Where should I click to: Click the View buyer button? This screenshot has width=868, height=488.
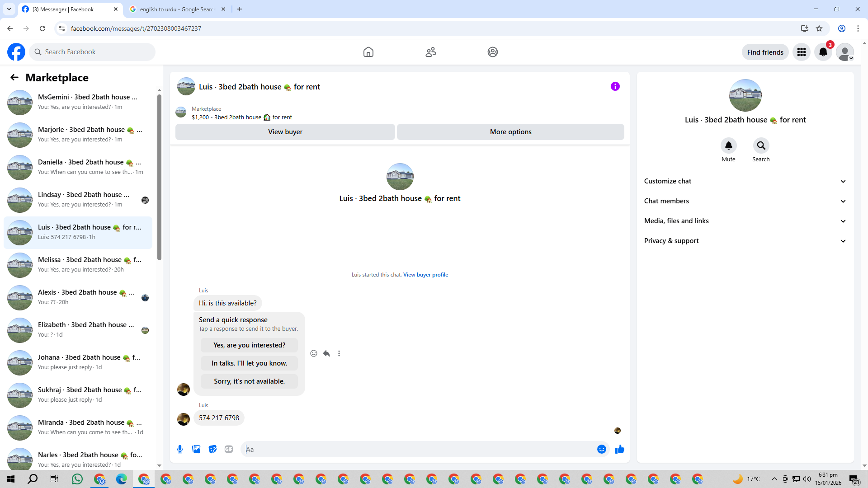point(285,132)
